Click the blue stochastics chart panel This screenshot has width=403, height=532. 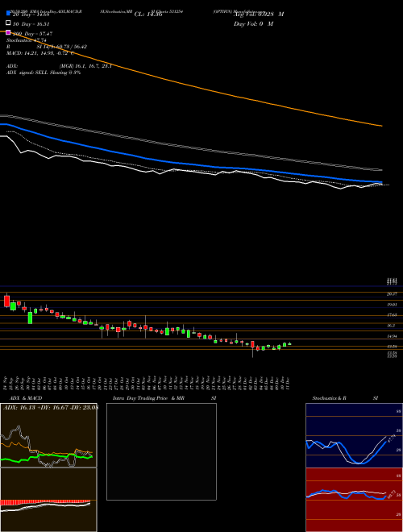click(x=354, y=435)
